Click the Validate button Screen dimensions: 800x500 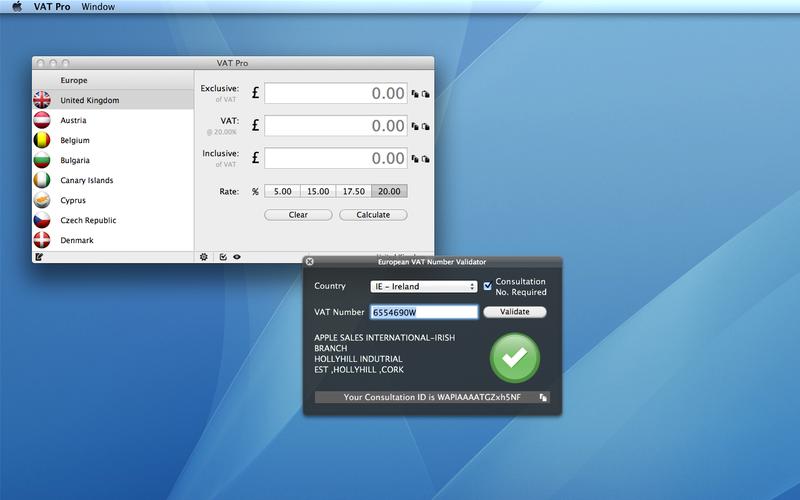(x=515, y=312)
